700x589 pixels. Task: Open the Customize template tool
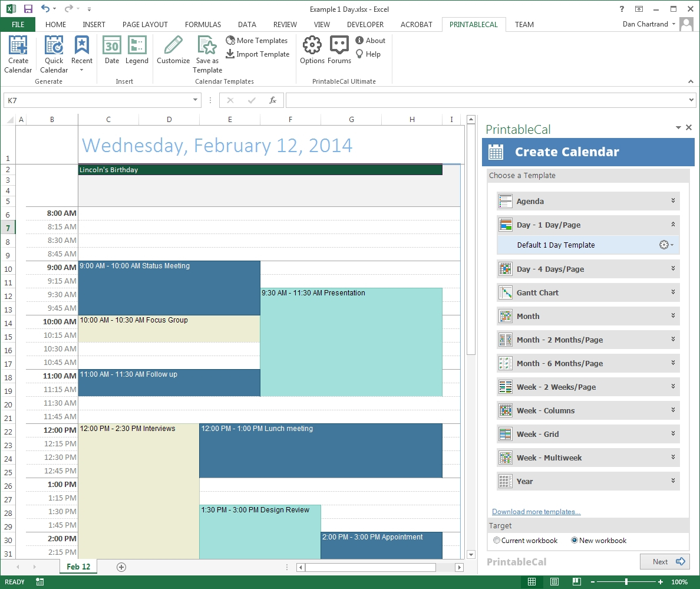[173, 50]
